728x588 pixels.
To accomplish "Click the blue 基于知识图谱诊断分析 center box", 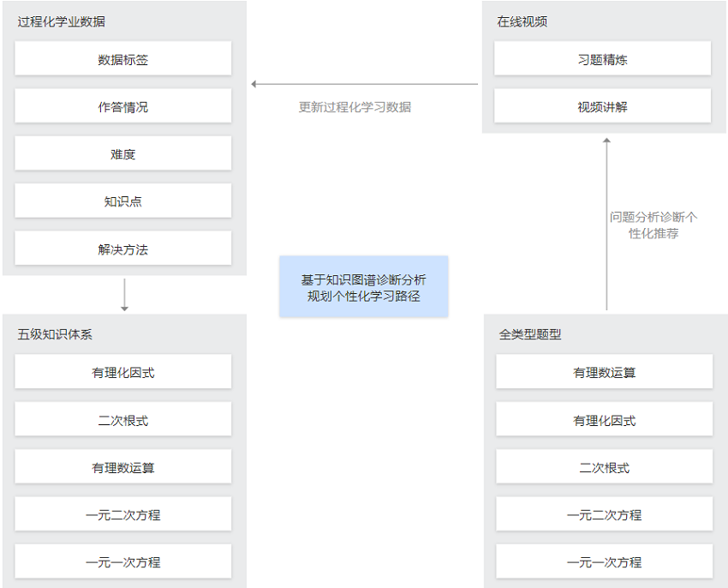I will (x=363, y=287).
